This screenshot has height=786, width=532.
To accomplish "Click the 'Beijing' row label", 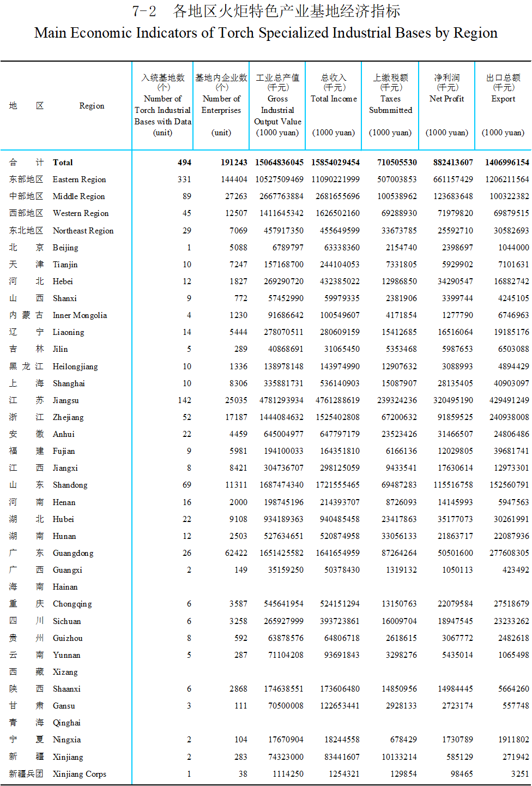I will coord(65,248).
